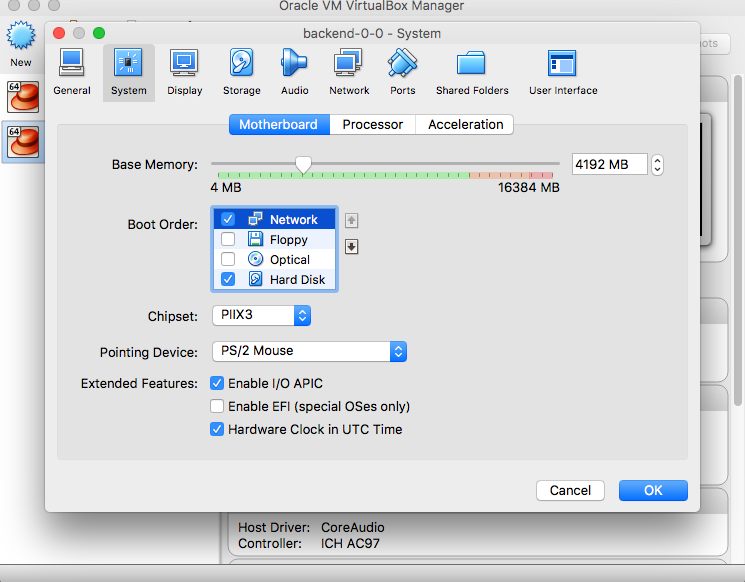Move boot item up arrow
The width and height of the screenshot is (745, 582).
351,220
